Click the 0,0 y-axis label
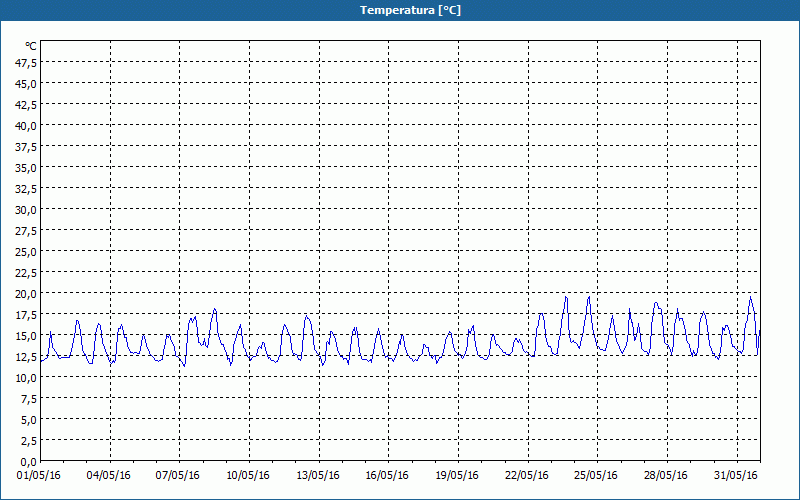 coord(29,462)
